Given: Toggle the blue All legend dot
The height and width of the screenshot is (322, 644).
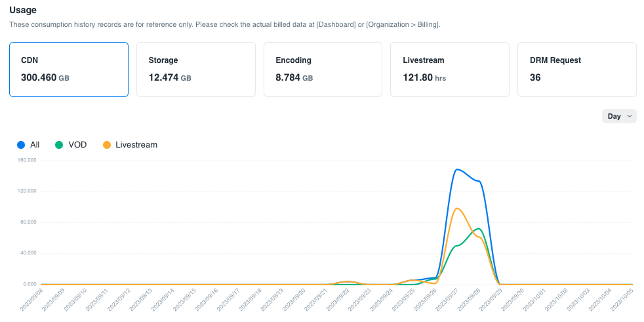Looking at the screenshot, I should 21,145.
